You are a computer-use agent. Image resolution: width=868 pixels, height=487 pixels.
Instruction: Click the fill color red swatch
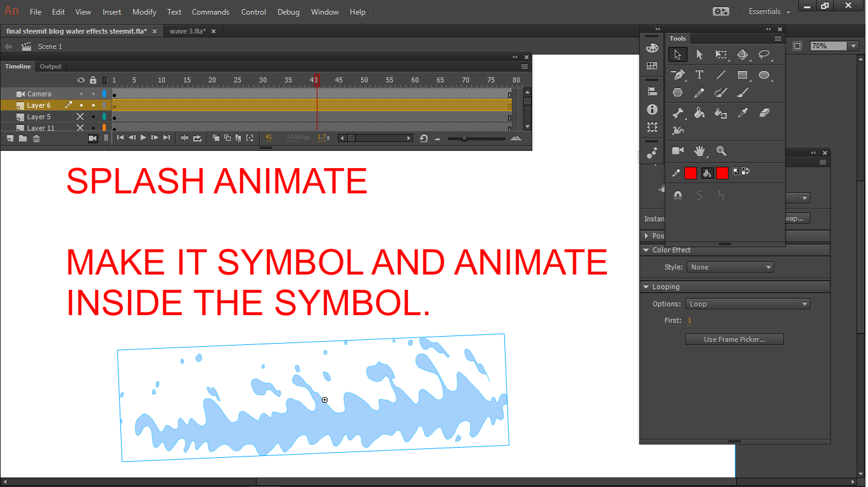click(722, 173)
